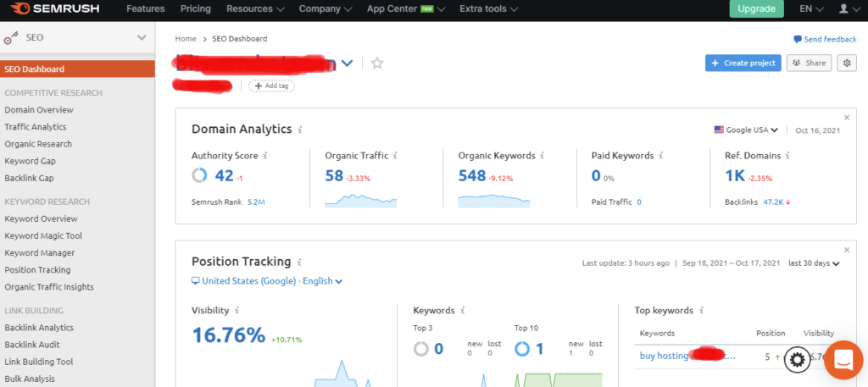Open Keyword Magic Tool

pos(43,235)
